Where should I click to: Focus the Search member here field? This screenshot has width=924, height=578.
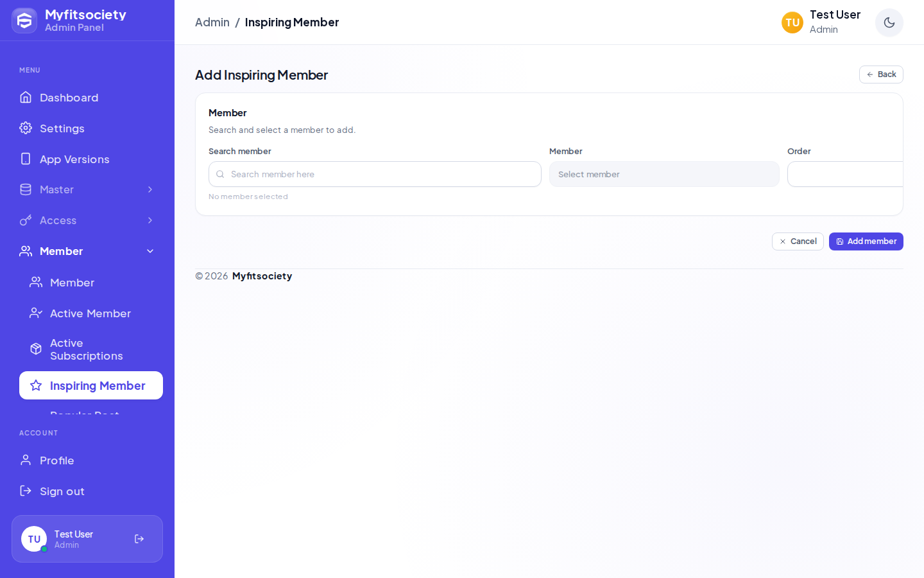[375, 174]
